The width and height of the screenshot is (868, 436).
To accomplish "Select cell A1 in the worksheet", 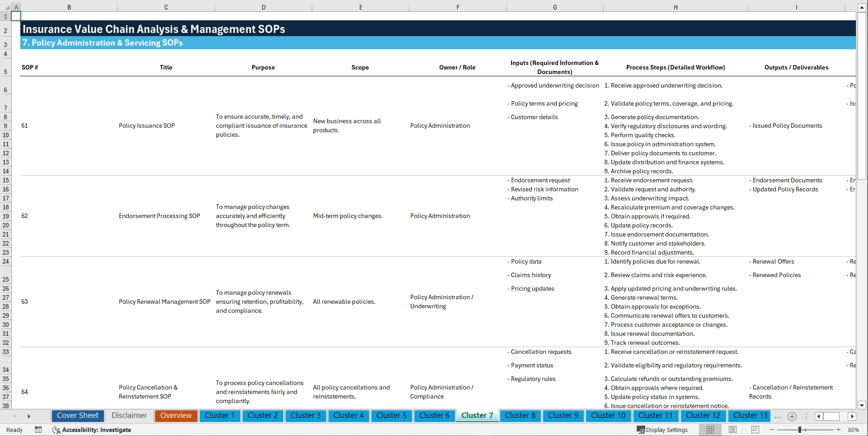I will coord(16,15).
